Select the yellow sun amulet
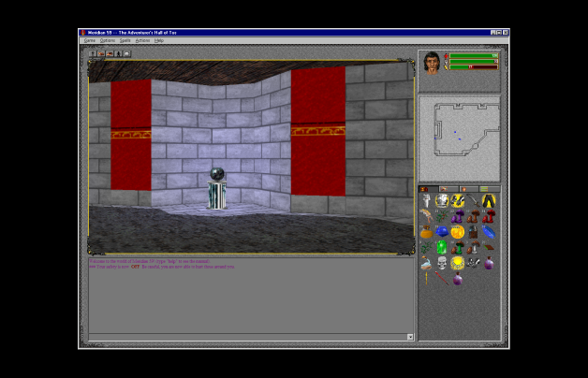 click(458, 263)
